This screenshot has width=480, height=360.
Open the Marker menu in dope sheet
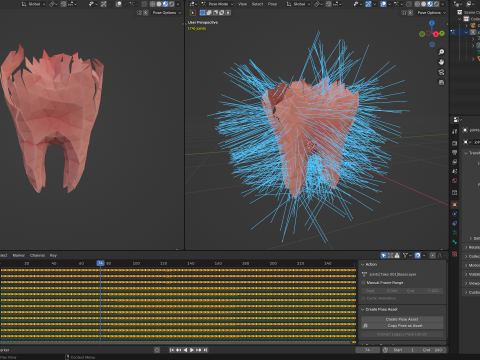pos(19,255)
